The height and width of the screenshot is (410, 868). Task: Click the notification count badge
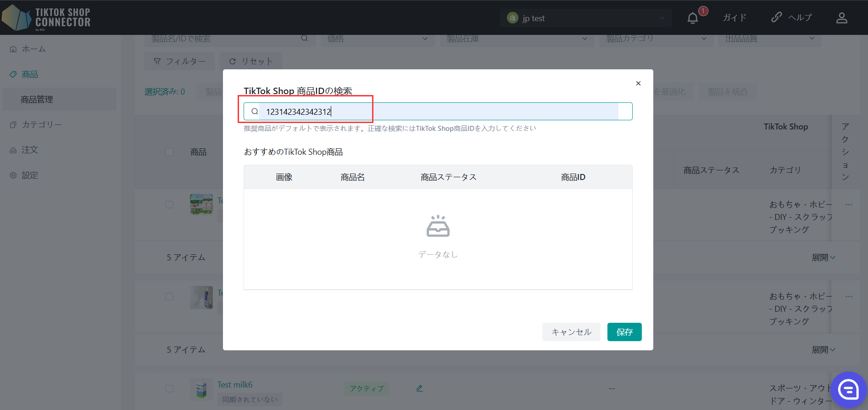tap(703, 11)
